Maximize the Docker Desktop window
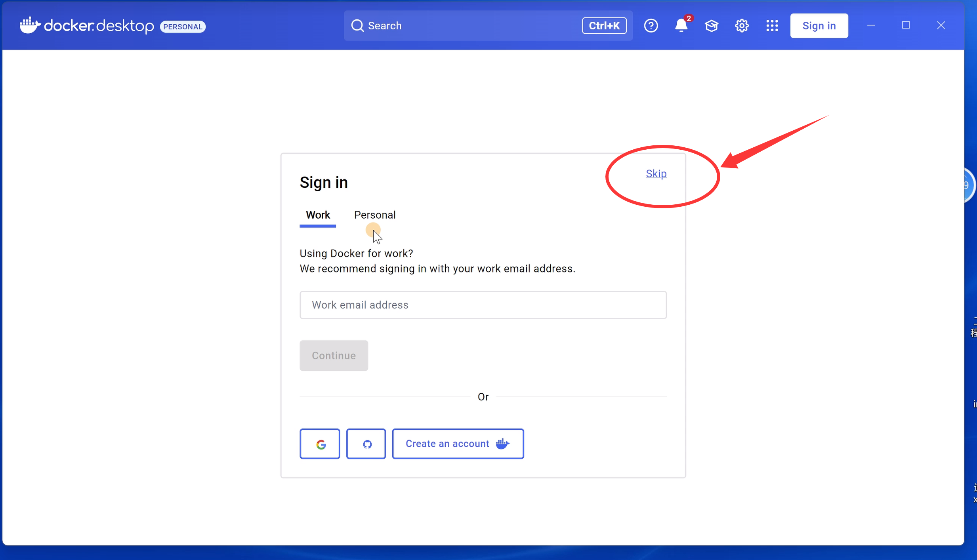977x560 pixels. click(x=906, y=25)
